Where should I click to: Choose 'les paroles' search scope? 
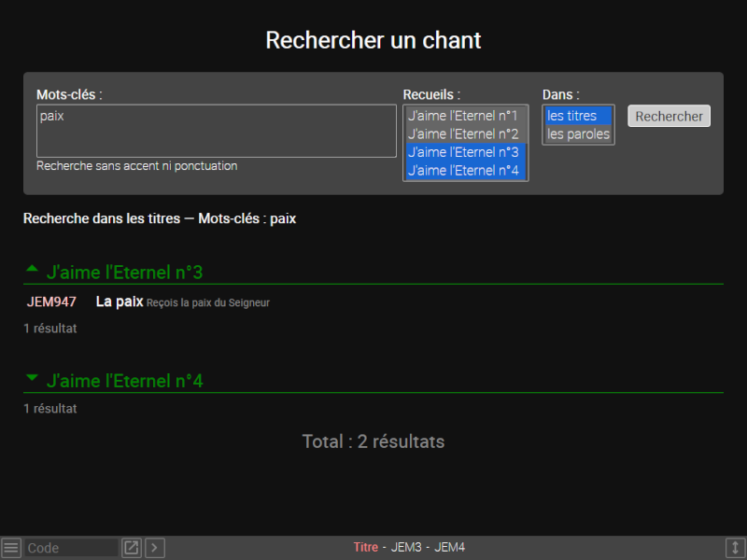pyautogui.click(x=578, y=134)
